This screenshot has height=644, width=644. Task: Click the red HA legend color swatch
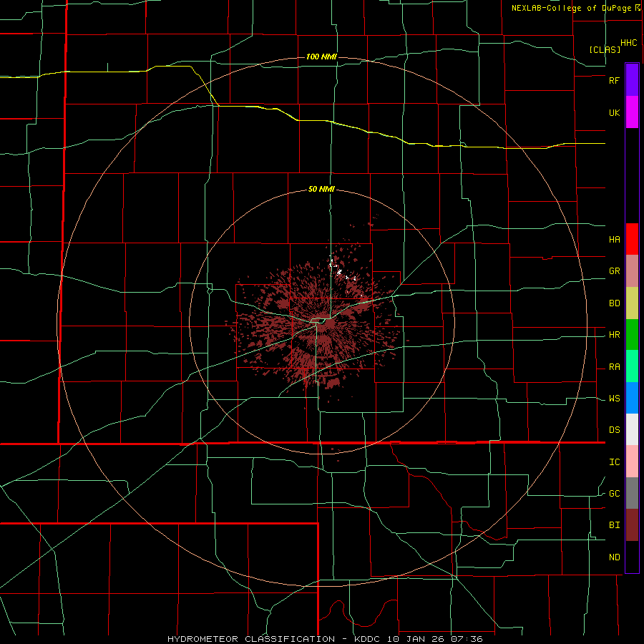pos(632,239)
